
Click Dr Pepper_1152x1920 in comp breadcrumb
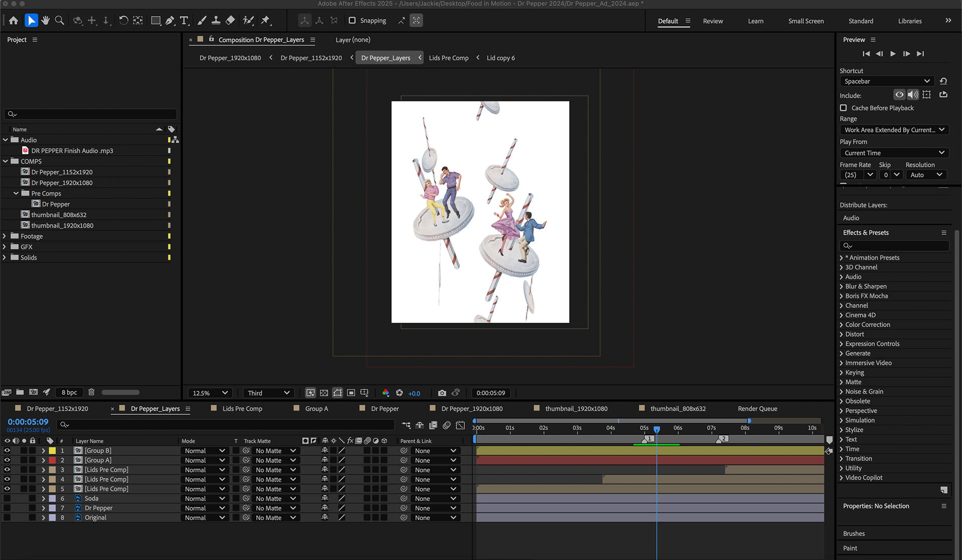tap(311, 58)
